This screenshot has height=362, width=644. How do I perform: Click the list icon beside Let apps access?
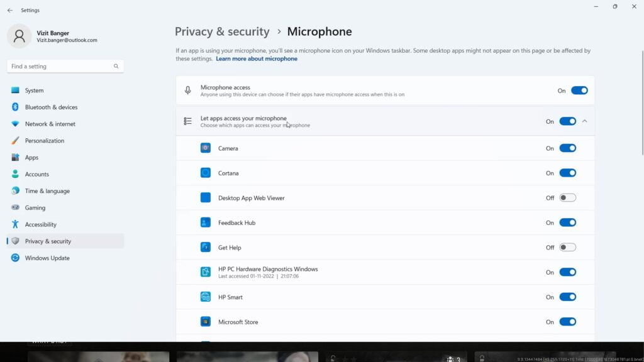[x=187, y=121]
